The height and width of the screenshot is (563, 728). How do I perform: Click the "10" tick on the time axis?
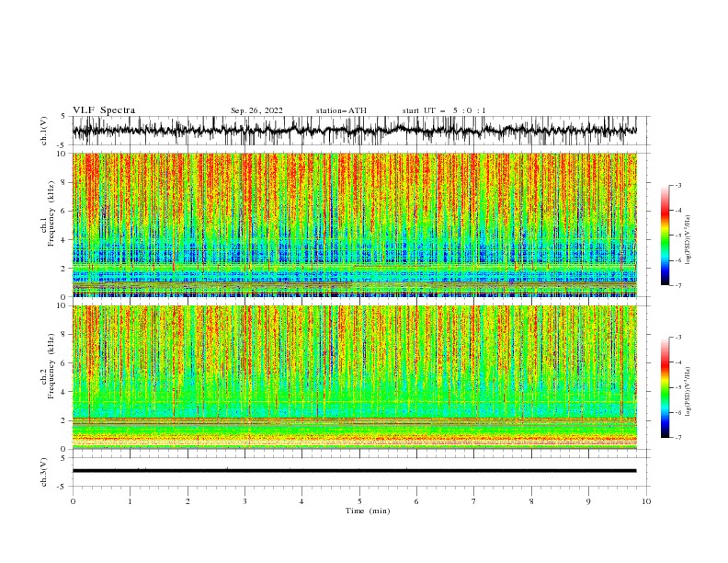coord(646,501)
